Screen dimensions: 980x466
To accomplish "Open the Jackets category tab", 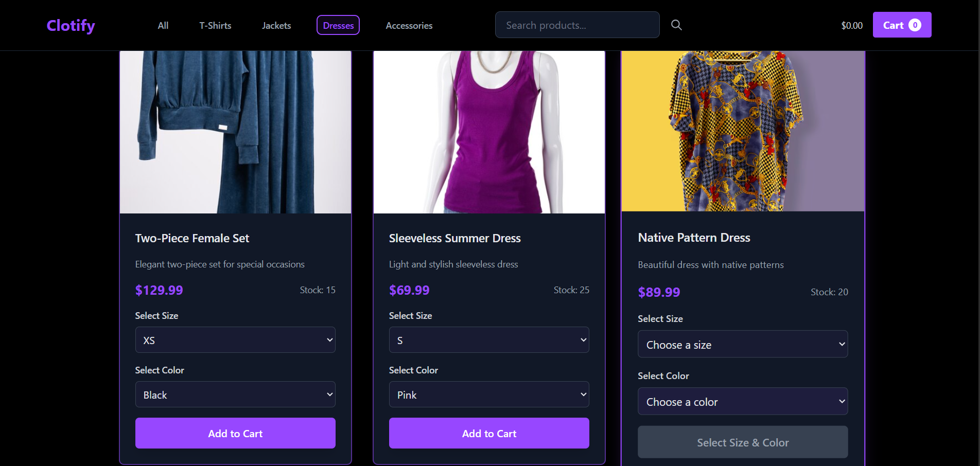I will pos(276,25).
